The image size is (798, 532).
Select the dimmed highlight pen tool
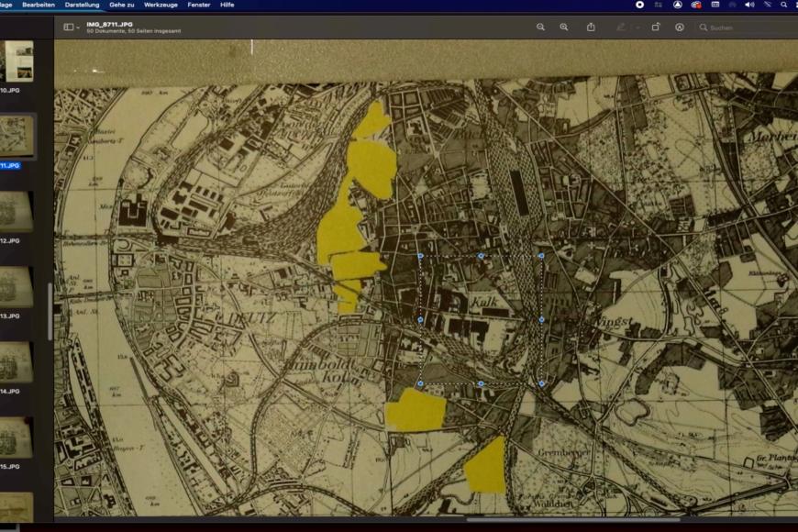click(x=620, y=27)
